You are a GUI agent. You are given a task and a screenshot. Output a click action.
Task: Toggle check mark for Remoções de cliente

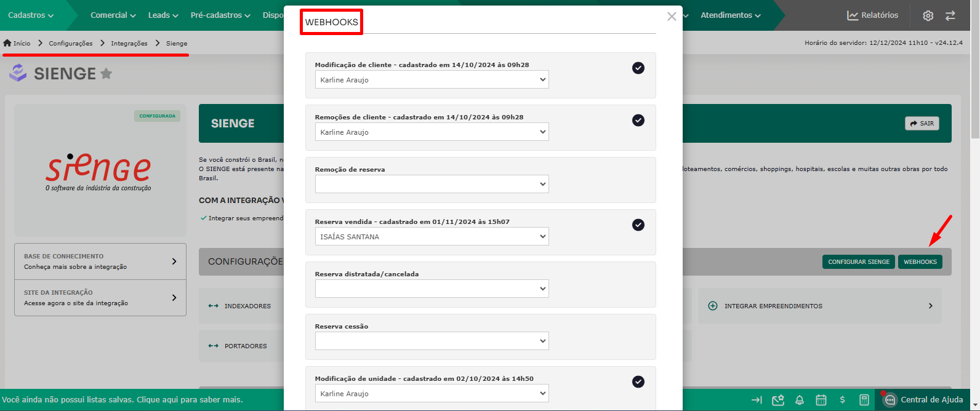click(638, 120)
